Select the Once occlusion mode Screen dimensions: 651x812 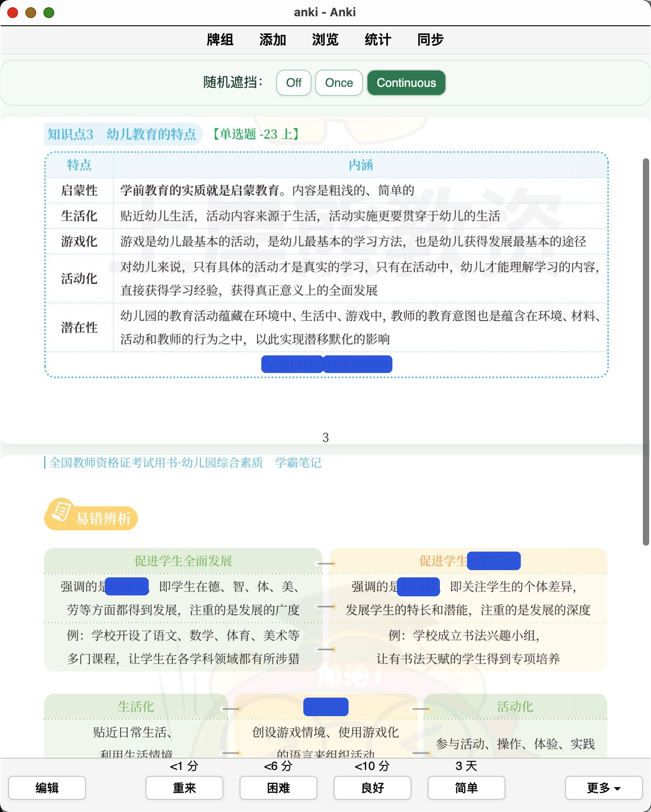(339, 83)
